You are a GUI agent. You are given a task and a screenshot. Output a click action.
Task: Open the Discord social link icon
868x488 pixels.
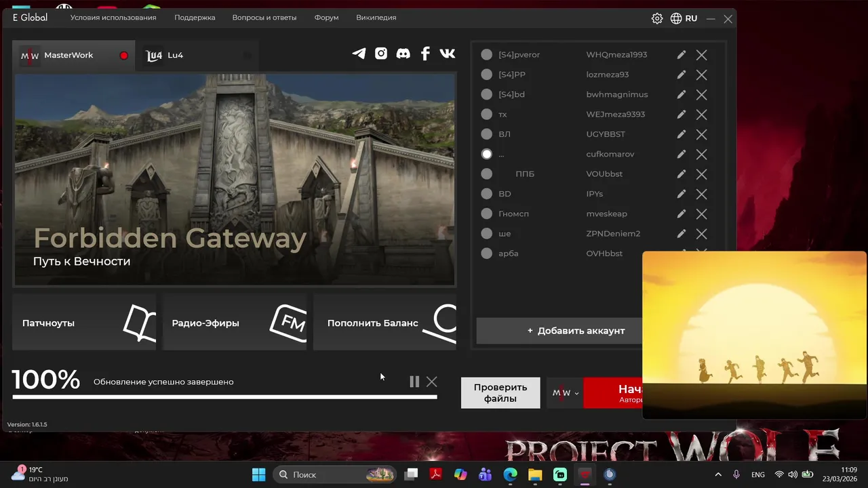click(403, 54)
